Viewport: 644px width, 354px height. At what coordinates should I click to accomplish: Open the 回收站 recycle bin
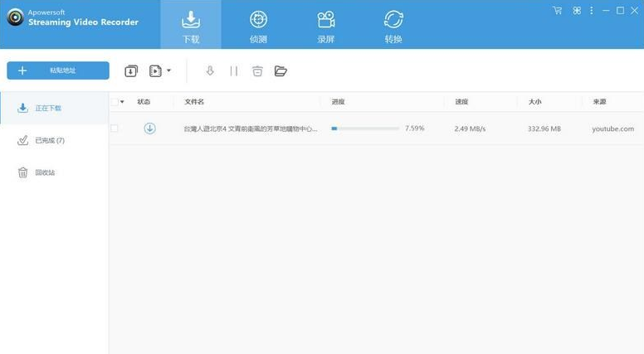pyautogui.click(x=54, y=172)
